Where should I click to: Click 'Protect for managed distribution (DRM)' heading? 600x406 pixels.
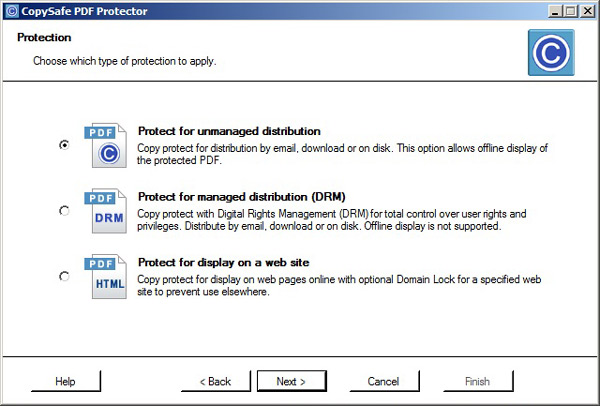click(241, 197)
